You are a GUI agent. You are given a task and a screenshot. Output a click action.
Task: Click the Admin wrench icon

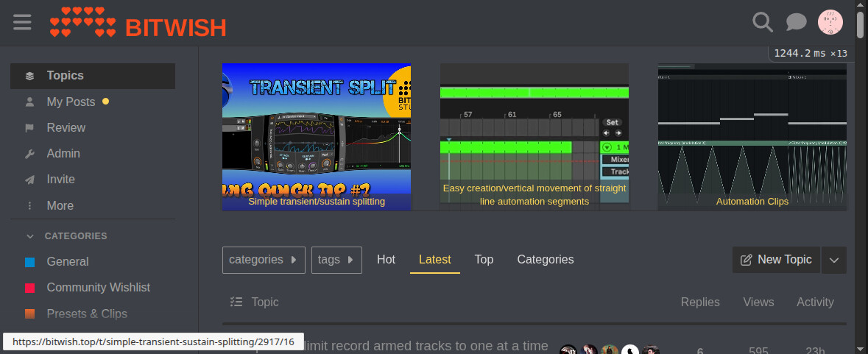29,154
